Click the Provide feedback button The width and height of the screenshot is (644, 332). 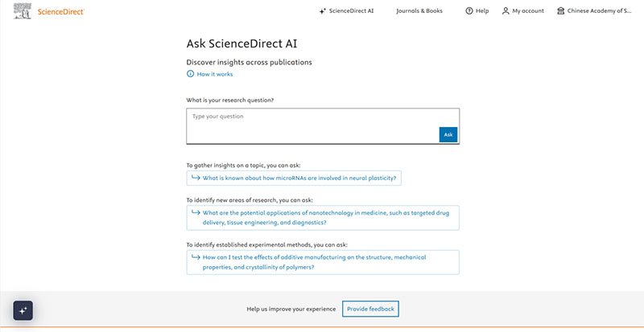point(370,309)
